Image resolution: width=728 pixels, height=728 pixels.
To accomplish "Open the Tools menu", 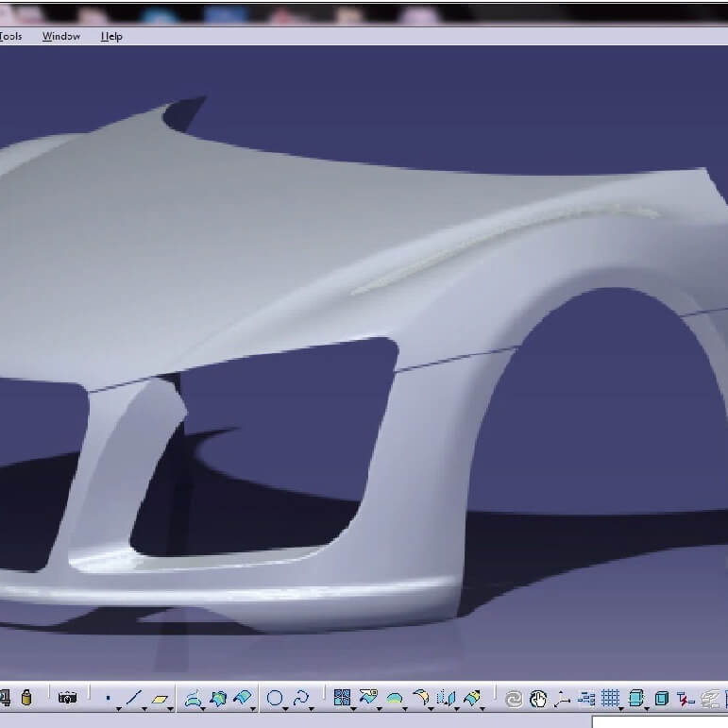I will click(10, 36).
